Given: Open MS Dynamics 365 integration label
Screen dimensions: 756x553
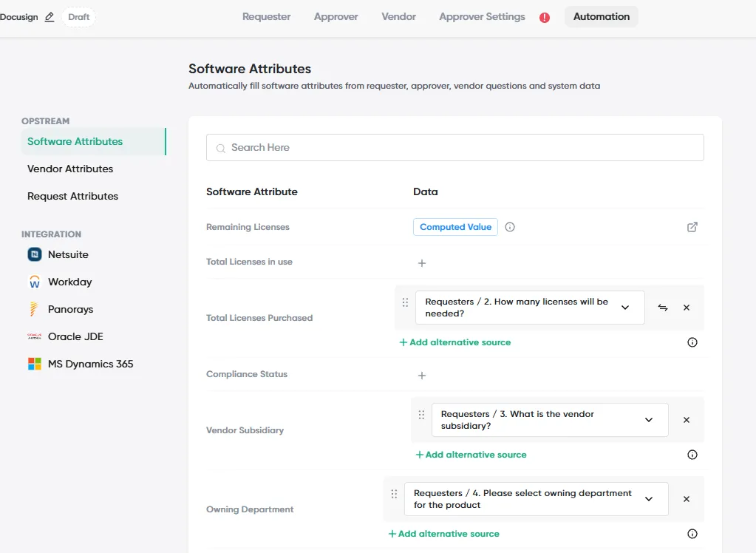Looking at the screenshot, I should 90,364.
